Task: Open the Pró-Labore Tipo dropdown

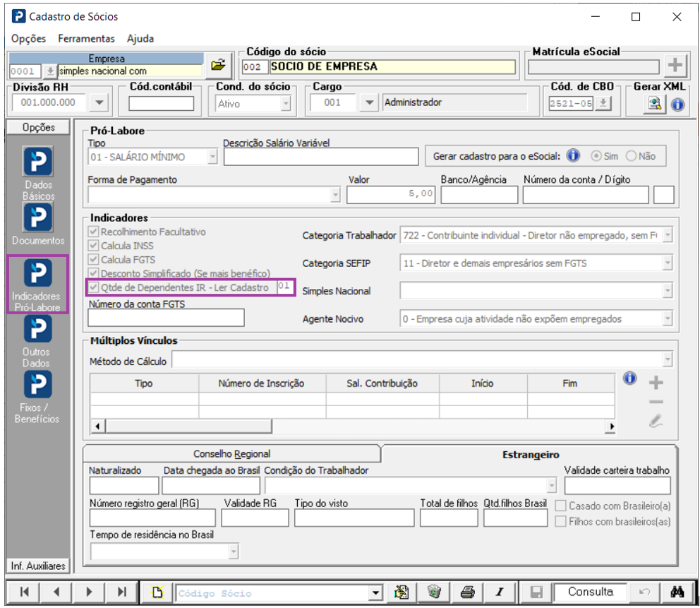Action: coord(212,157)
